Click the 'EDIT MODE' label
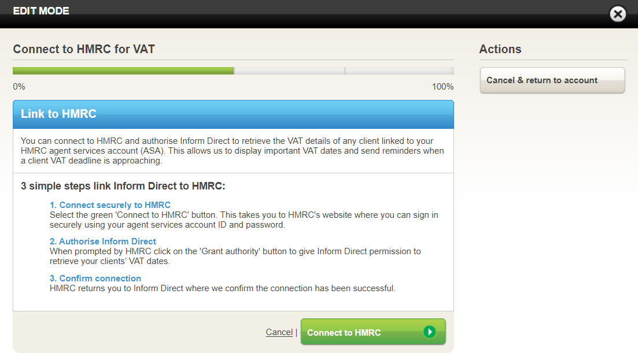 [41, 11]
